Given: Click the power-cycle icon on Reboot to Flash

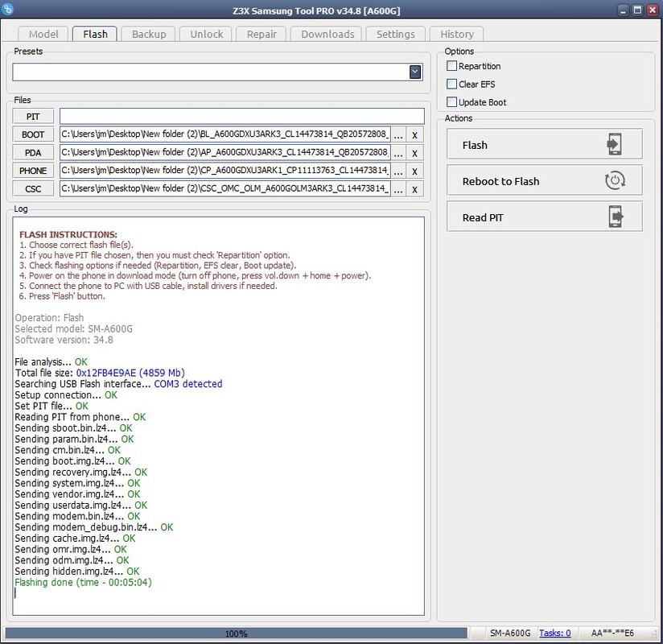Looking at the screenshot, I should tap(615, 180).
